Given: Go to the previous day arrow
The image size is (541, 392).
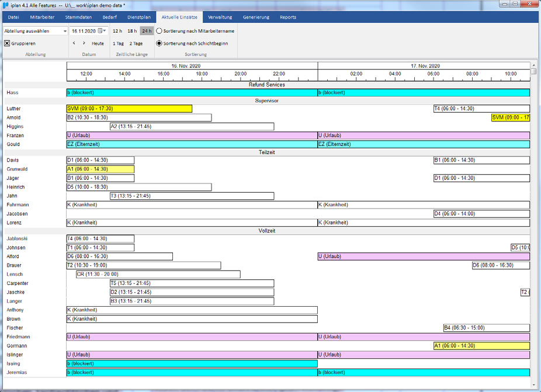Looking at the screenshot, I should pos(74,43).
